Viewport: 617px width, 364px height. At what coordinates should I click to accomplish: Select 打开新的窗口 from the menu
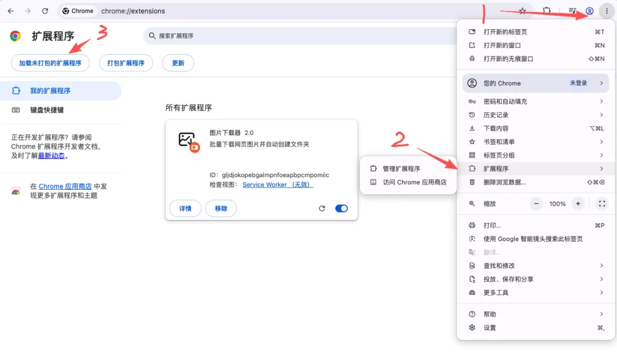click(x=536, y=45)
